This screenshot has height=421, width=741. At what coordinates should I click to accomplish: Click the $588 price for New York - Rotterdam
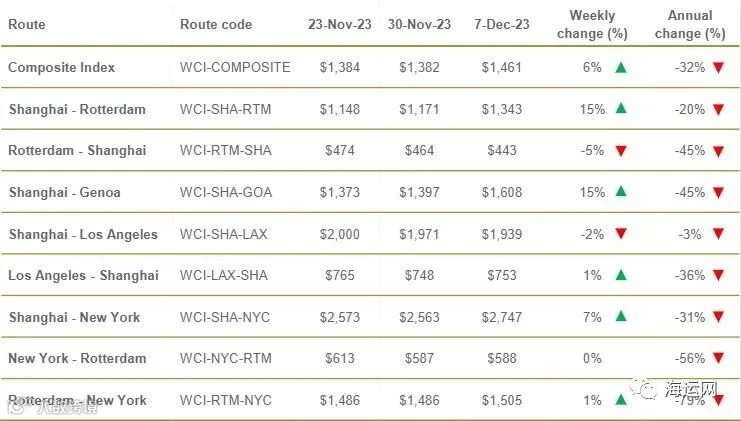point(502,359)
